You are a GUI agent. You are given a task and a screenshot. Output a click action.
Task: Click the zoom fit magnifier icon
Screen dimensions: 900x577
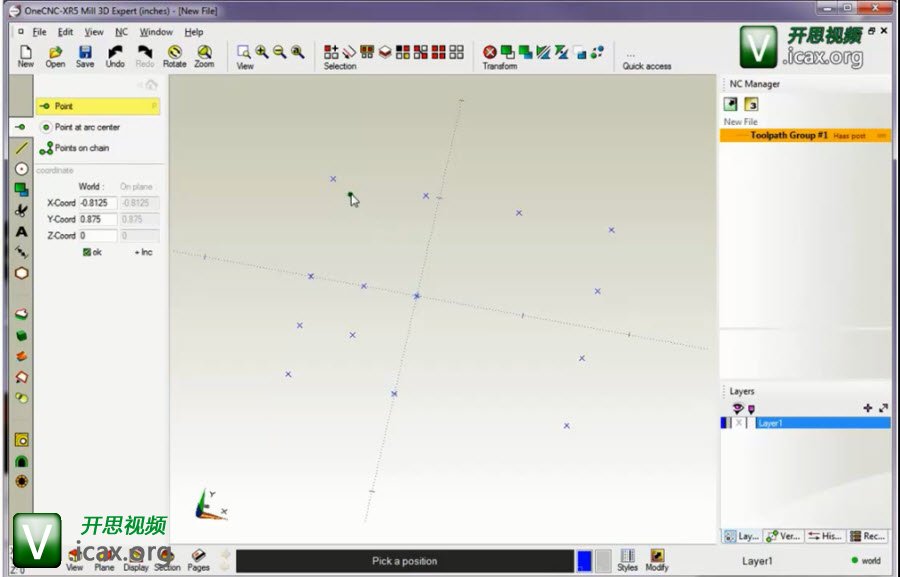coord(297,52)
